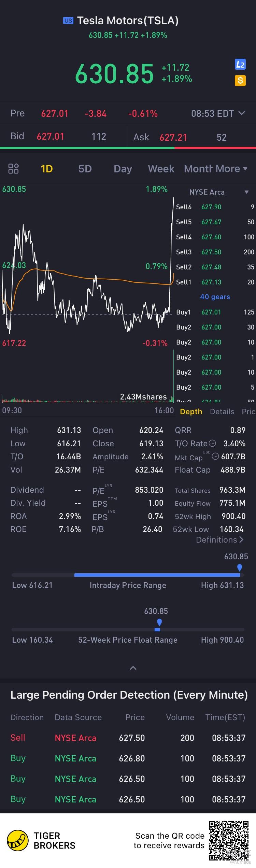Tap the Tiger Brokers logo
The image size is (256, 868).
click(x=18, y=840)
